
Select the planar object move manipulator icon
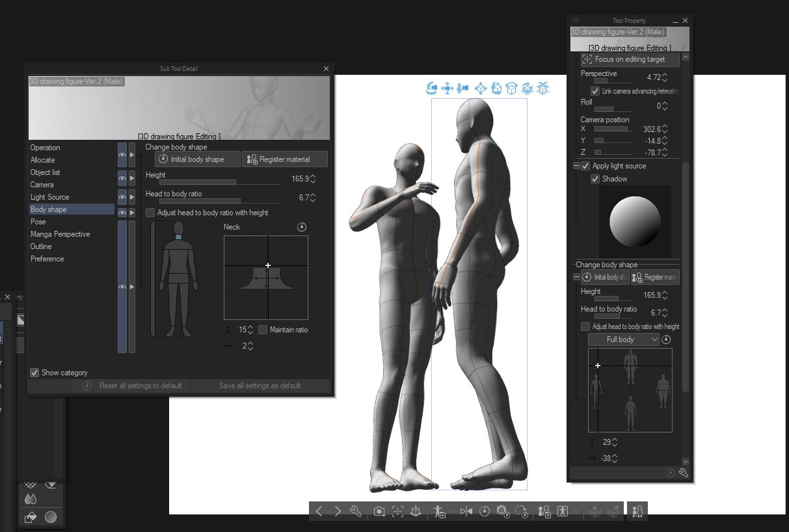pos(481,88)
